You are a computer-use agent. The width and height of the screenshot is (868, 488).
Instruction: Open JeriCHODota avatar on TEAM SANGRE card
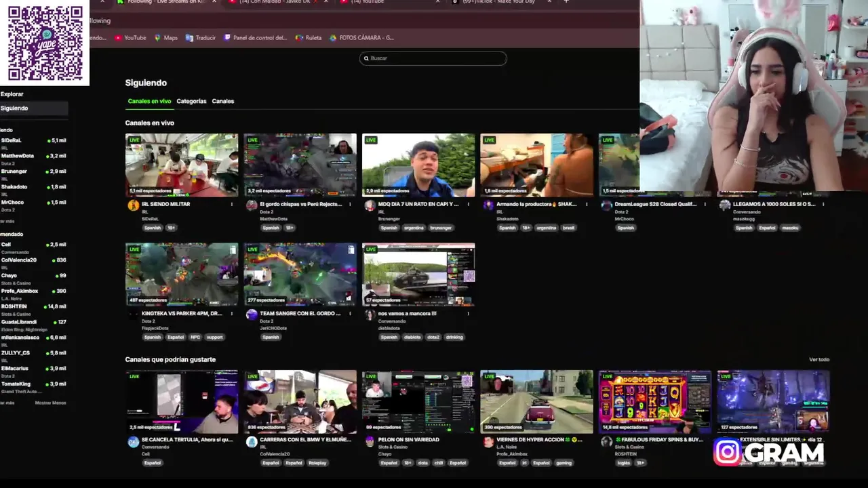click(x=252, y=314)
